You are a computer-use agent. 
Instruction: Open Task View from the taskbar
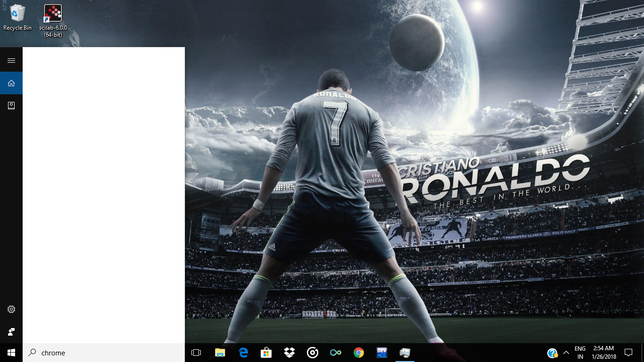coord(196,353)
